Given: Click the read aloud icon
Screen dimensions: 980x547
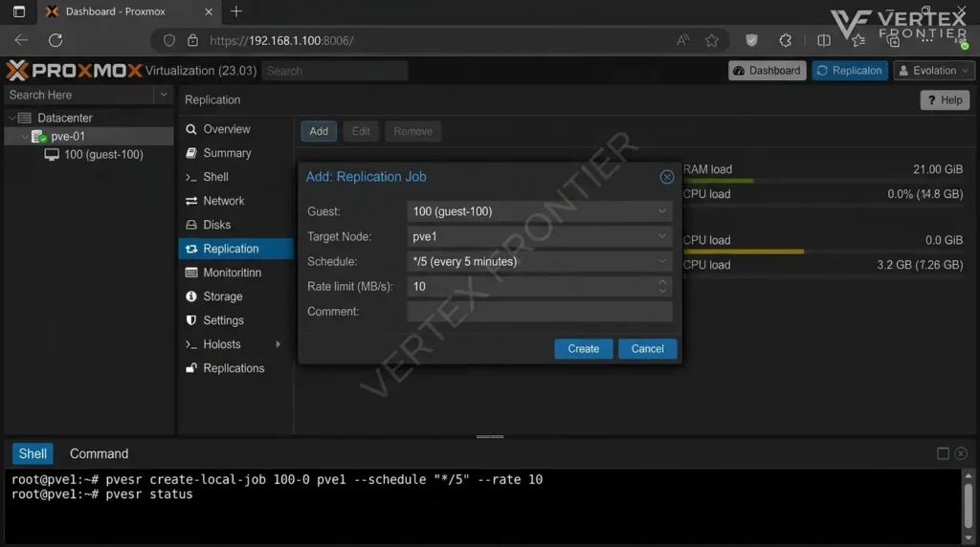Looking at the screenshot, I should click(682, 40).
